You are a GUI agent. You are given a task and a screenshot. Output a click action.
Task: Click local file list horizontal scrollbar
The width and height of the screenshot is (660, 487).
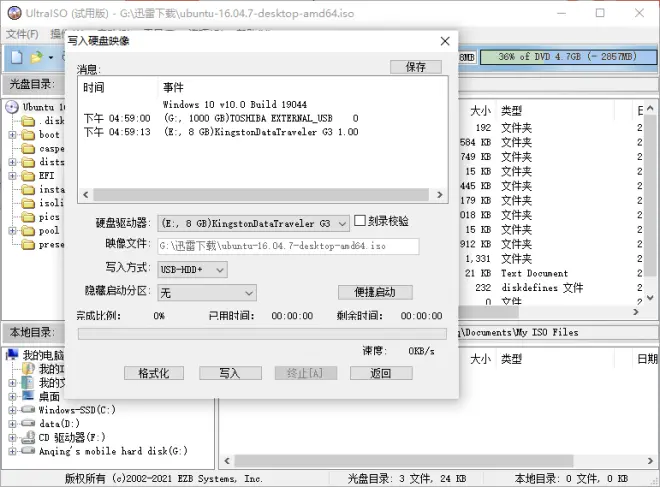pos(403,461)
